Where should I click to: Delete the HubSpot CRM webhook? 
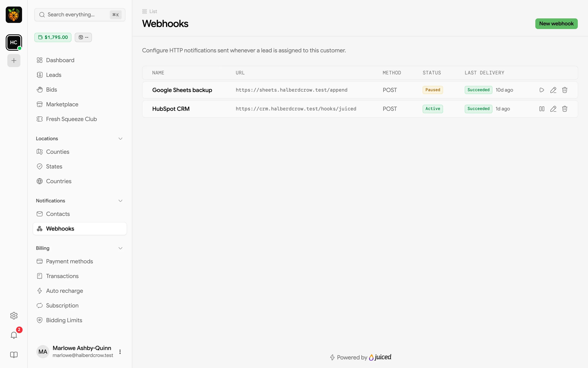coord(565,109)
